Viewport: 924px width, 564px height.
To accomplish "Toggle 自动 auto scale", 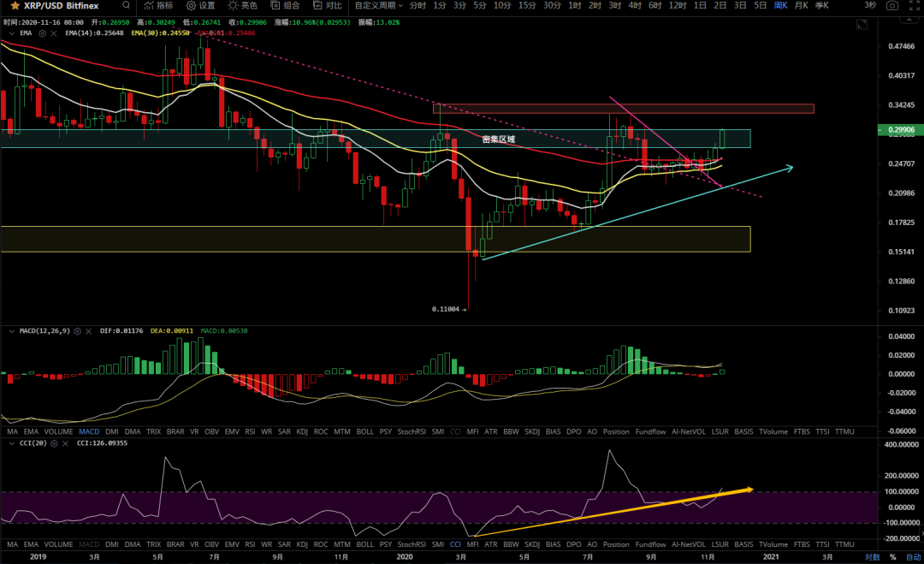I will coord(913,557).
